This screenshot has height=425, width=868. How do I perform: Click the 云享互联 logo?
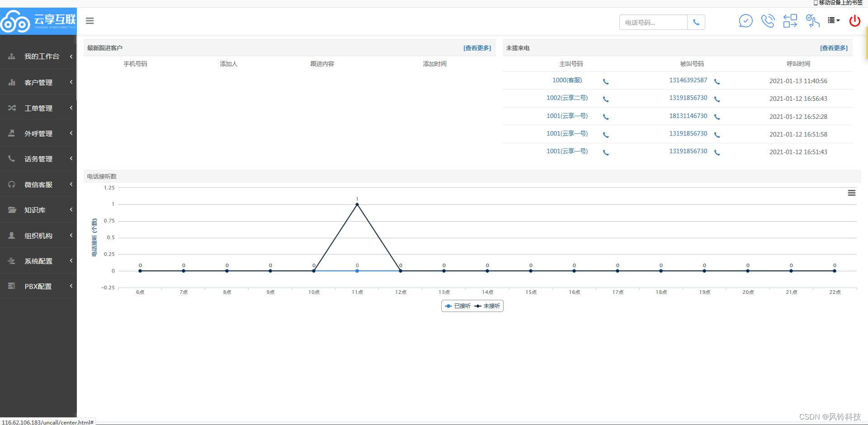(x=38, y=21)
